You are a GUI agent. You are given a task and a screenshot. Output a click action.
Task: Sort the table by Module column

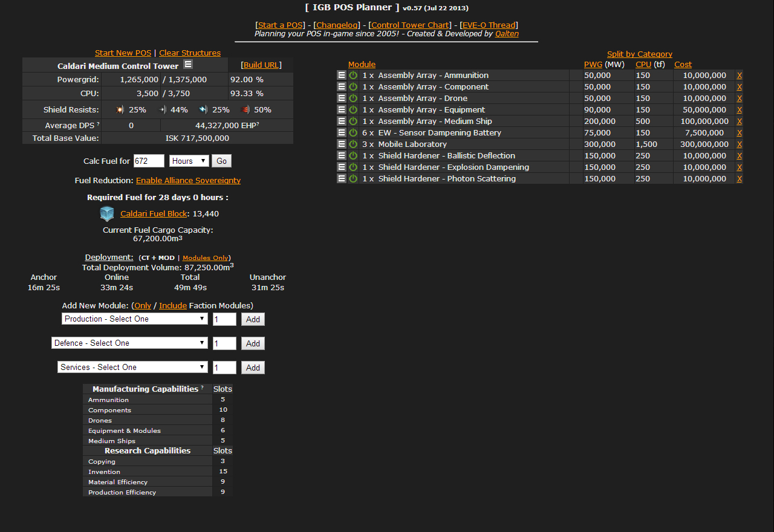(x=362, y=65)
